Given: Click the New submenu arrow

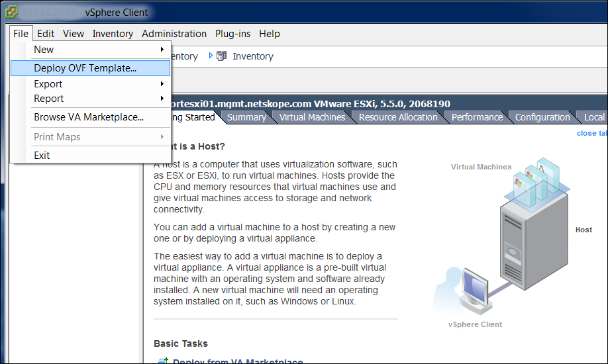Looking at the screenshot, I should coord(162,49).
